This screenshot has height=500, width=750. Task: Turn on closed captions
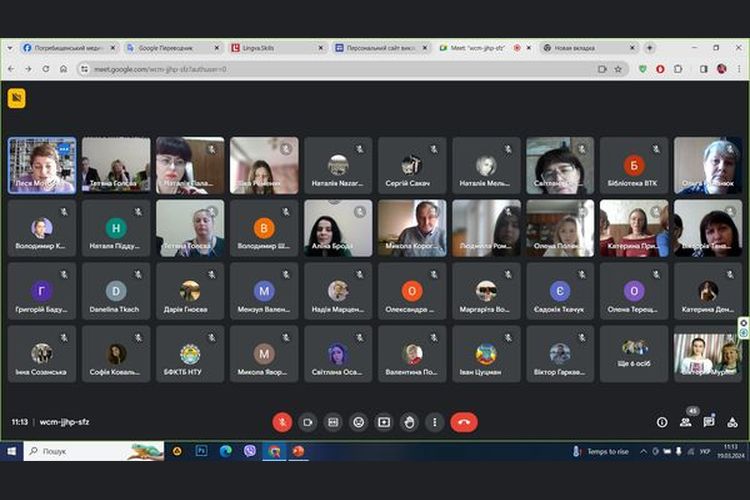pyautogui.click(x=333, y=422)
